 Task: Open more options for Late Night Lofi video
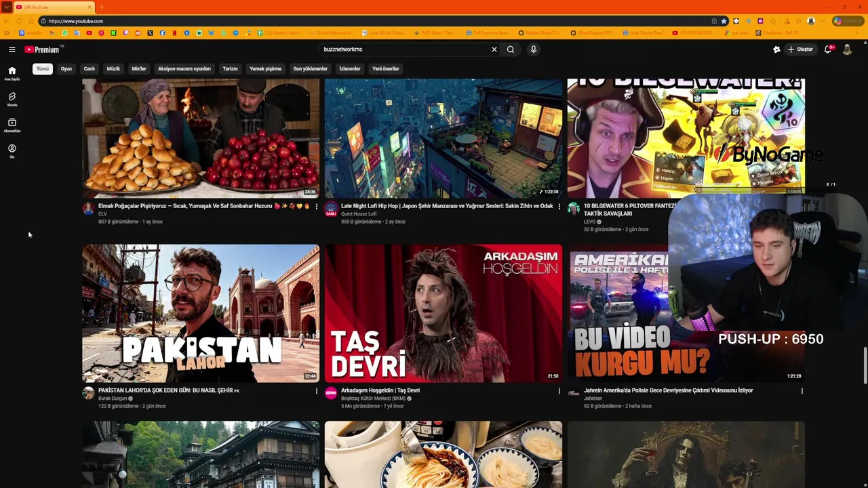(559, 206)
